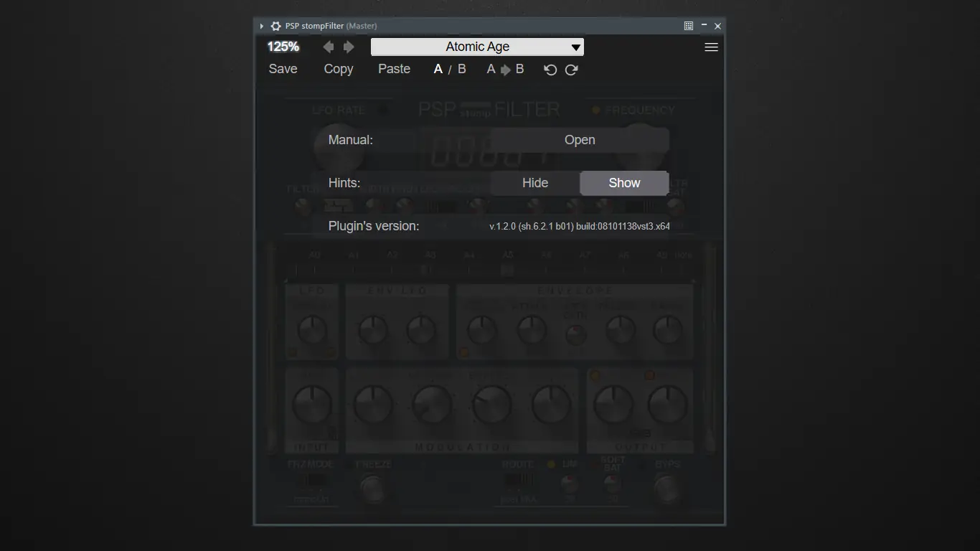The image size is (980, 551).
Task: Select the next preset arrow
Action: point(349,47)
